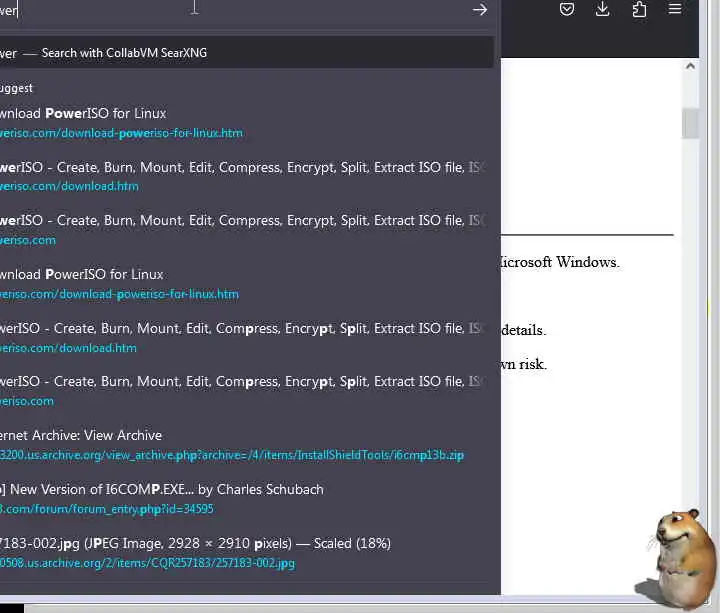Screen dimensions: 720x613
Task: Open first poweriso.com URL suggestion
Action: point(28,240)
